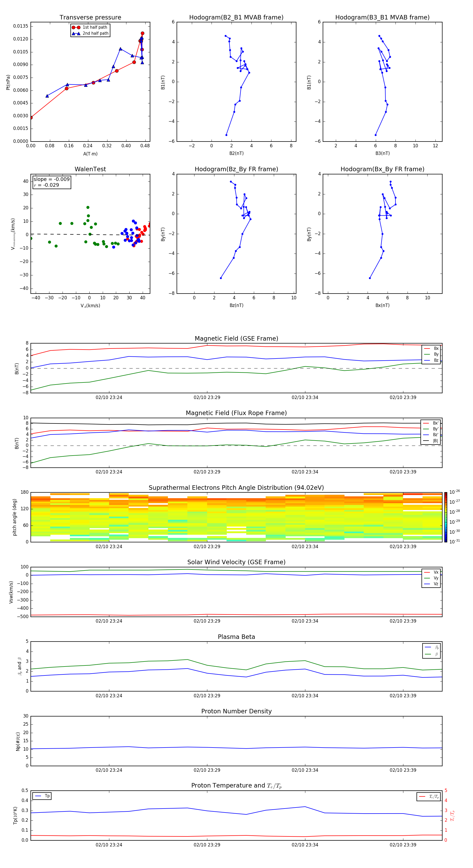Click the Hodogram(Bz_By FR frame) title
Viewport: 473px width, 868px height.
tap(236, 169)
